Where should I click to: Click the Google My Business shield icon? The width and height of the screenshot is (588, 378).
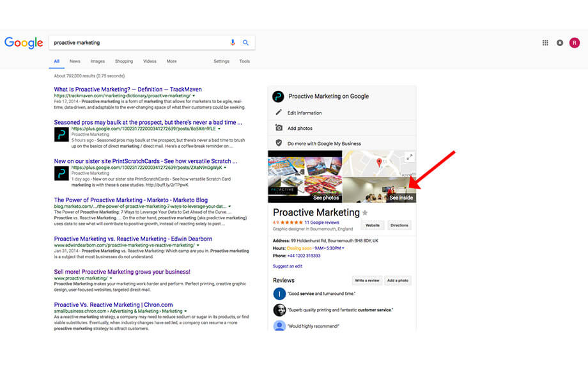tap(279, 143)
